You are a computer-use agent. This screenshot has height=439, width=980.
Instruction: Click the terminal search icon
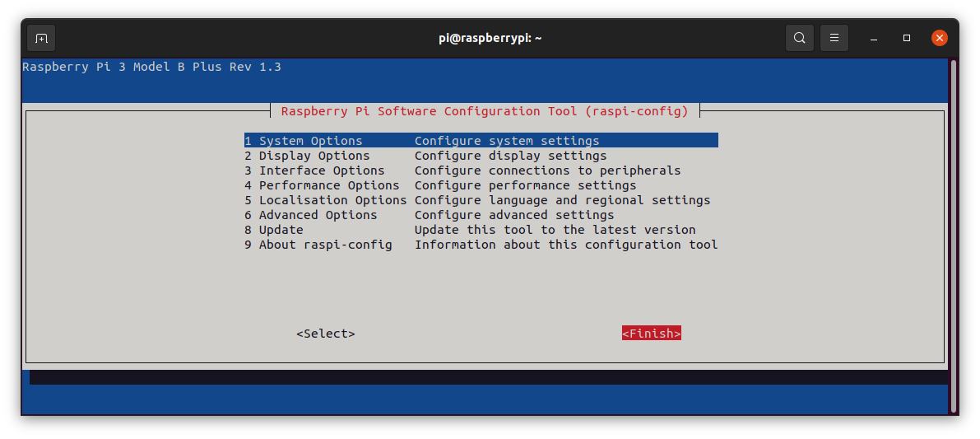(799, 38)
